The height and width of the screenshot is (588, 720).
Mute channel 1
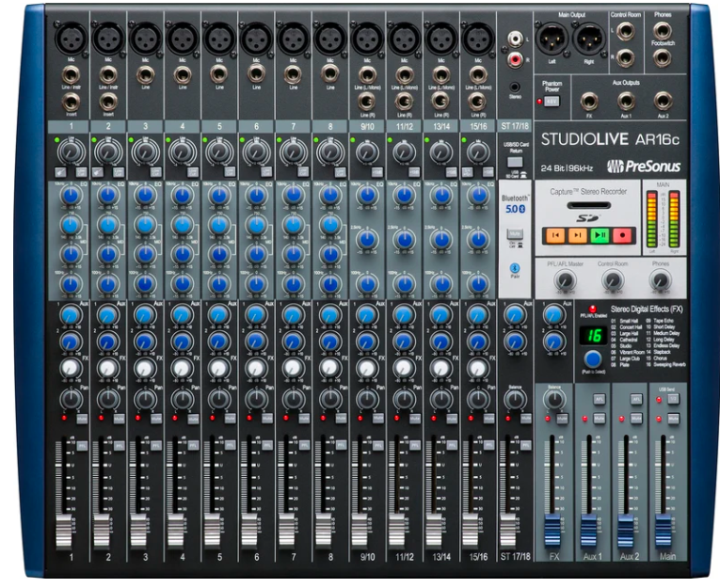[82, 419]
